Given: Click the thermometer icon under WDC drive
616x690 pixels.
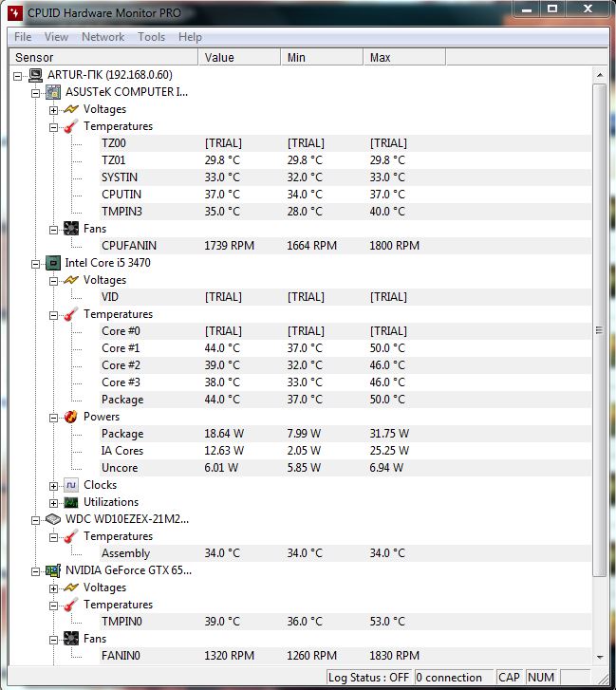Looking at the screenshot, I should click(71, 536).
